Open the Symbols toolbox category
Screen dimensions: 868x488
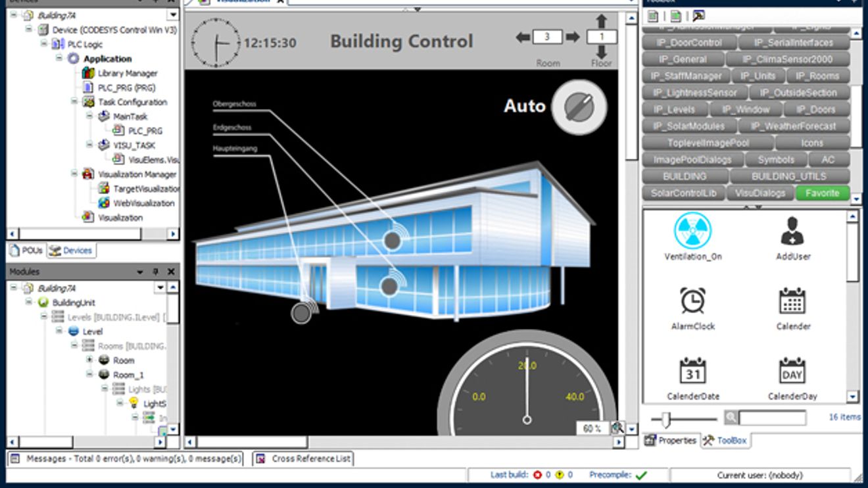click(x=776, y=160)
